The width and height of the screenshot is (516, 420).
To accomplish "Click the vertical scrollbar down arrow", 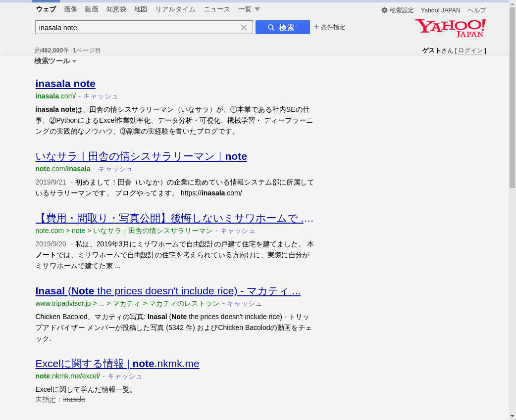I will (x=512, y=416).
